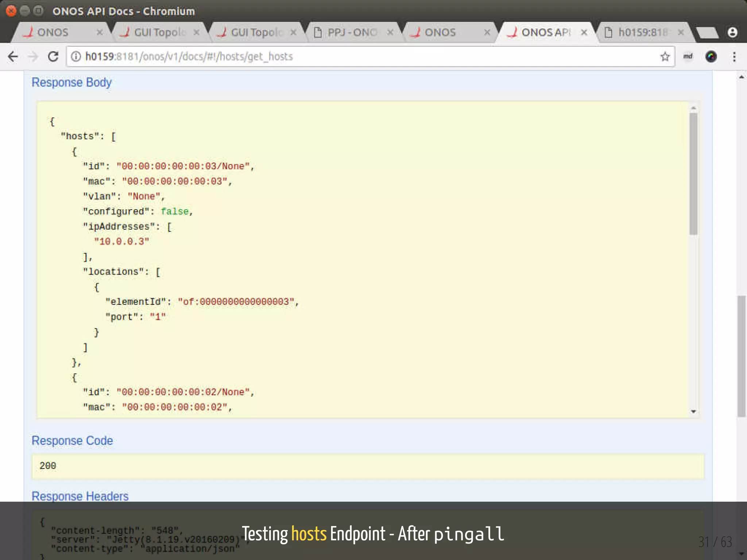The height and width of the screenshot is (560, 747).
Task: Click the address bar URL field
Action: click(x=370, y=57)
